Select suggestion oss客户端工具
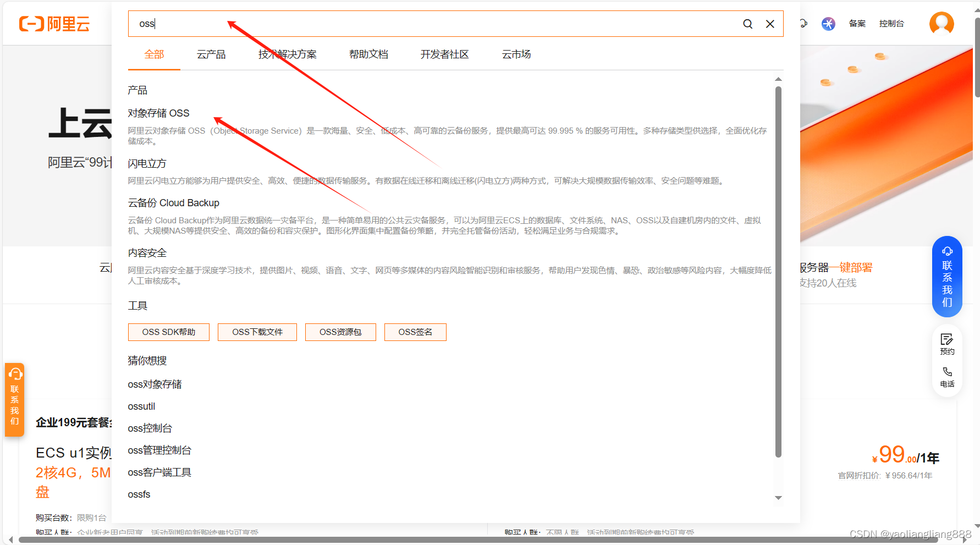 click(159, 472)
